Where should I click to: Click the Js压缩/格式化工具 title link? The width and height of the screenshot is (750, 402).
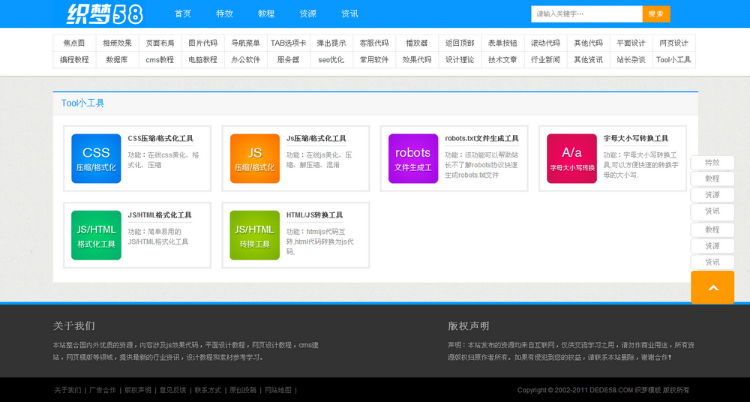point(316,138)
